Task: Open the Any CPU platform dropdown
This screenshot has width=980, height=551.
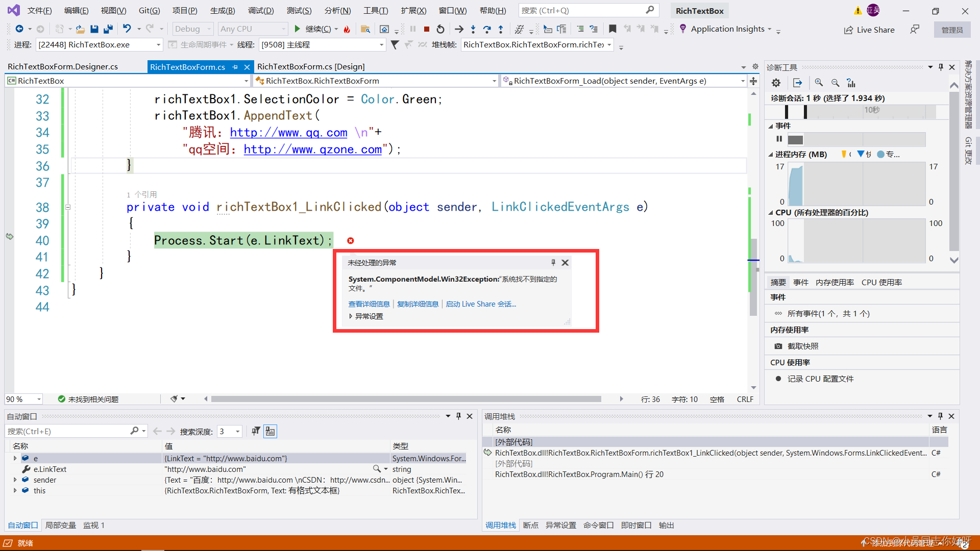Action: (284, 29)
